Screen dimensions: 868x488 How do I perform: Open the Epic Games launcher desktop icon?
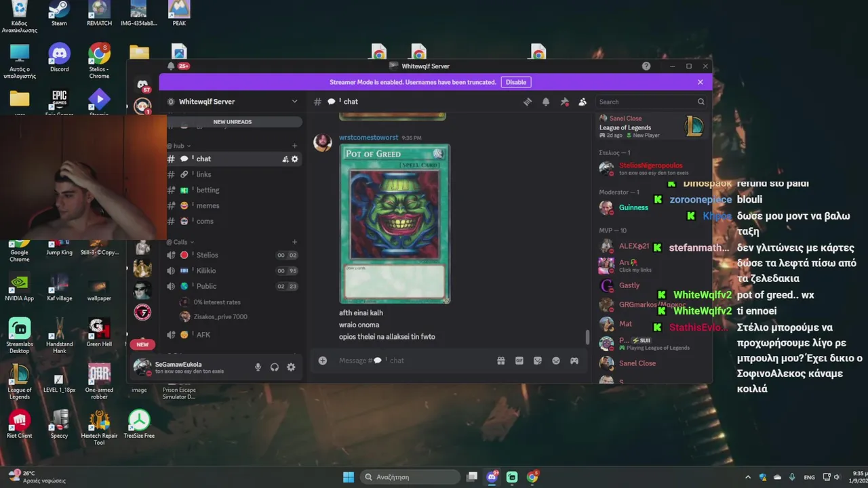(x=59, y=103)
